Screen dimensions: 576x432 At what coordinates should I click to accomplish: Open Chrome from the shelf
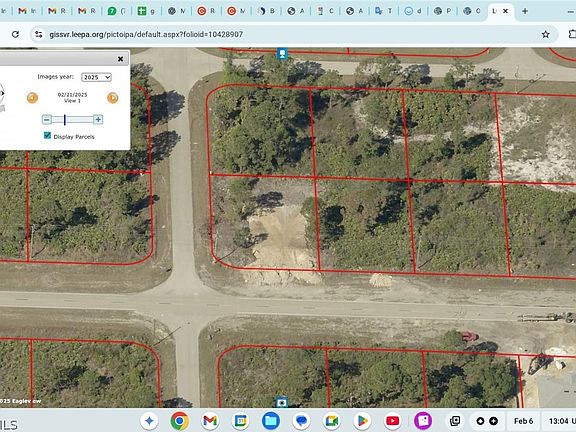point(179,421)
